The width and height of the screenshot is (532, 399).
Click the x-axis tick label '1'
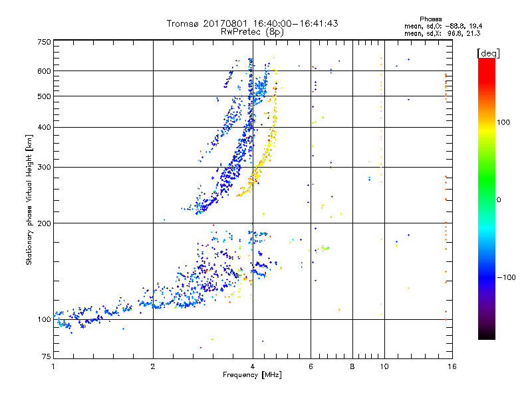point(53,366)
